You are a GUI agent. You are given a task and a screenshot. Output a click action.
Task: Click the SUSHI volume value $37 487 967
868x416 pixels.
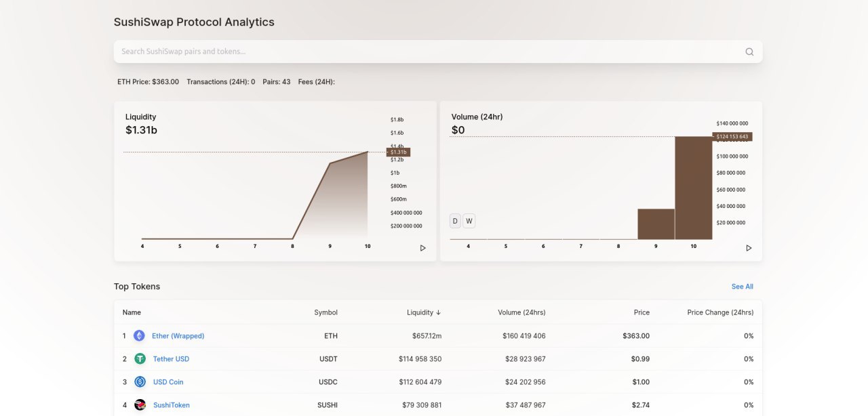526,404
